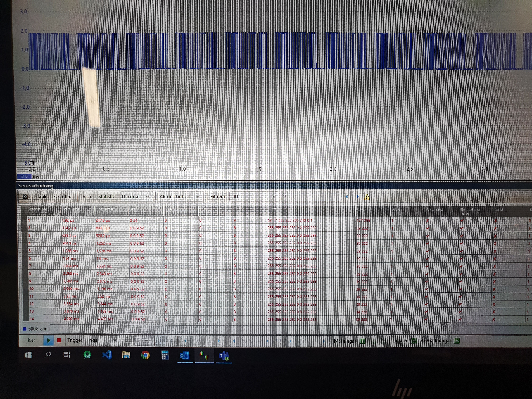The image size is (532, 399).
Task: Open Google Chrome from taskbar
Action: (145, 355)
